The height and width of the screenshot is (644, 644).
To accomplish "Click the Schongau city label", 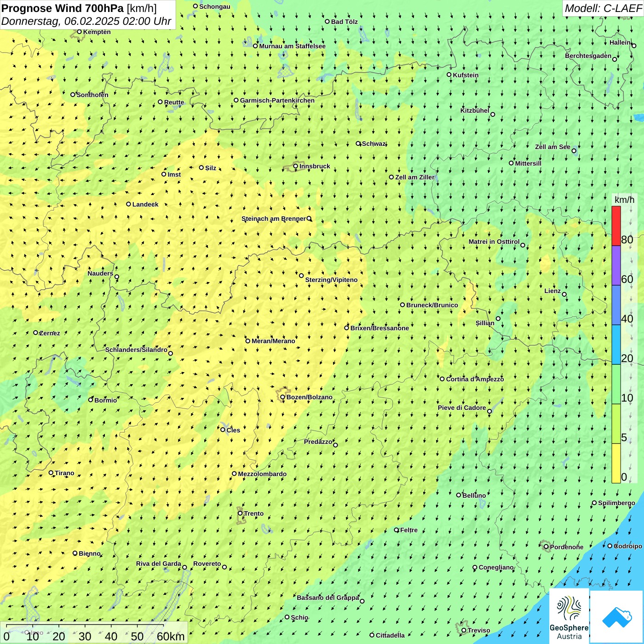I will point(214,6).
